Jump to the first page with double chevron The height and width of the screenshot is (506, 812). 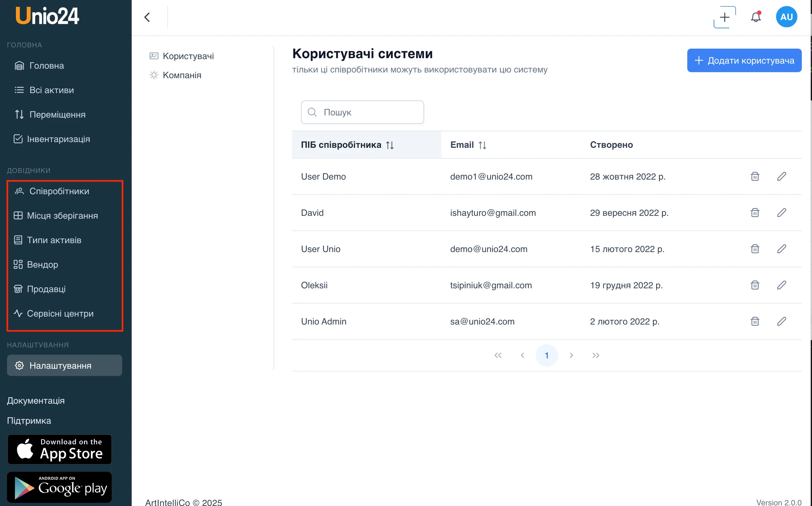(498, 355)
